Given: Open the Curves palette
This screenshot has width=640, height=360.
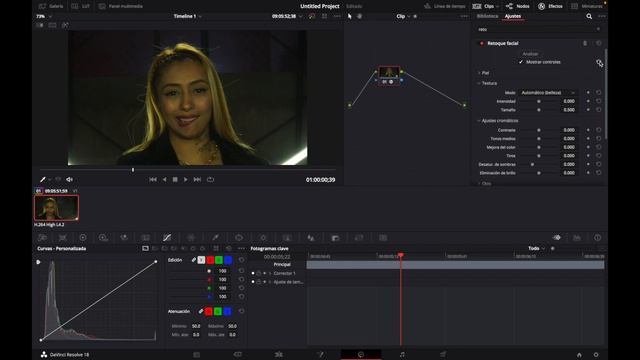Looking at the screenshot, I should (x=167, y=238).
